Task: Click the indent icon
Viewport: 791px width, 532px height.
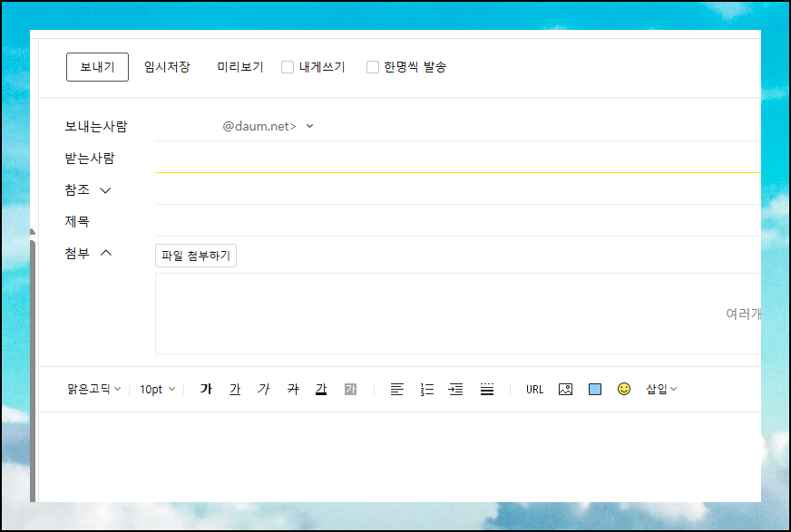Action: point(456,389)
